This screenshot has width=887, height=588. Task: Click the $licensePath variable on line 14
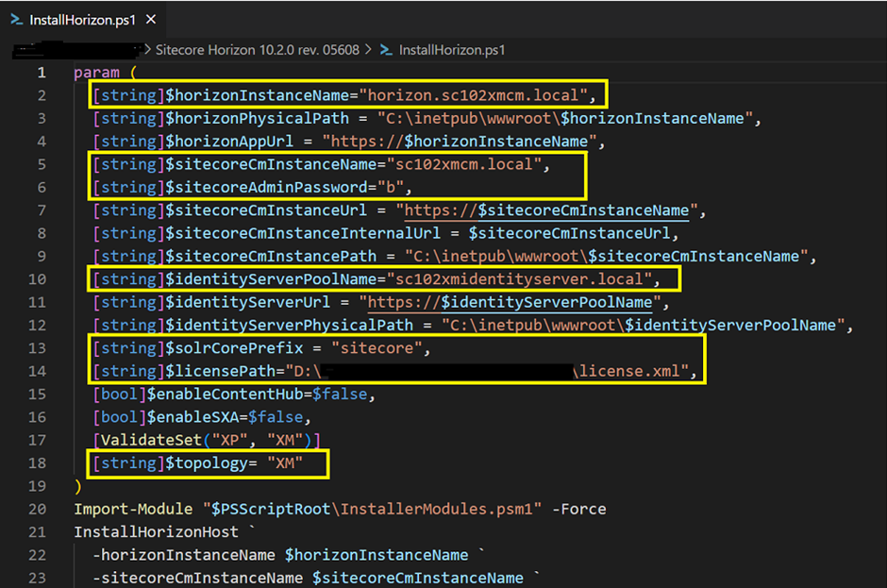[x=220, y=371]
